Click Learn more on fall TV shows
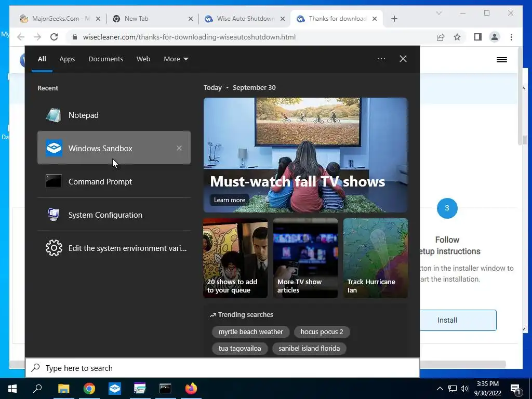This screenshot has width=532, height=399. 229,200
